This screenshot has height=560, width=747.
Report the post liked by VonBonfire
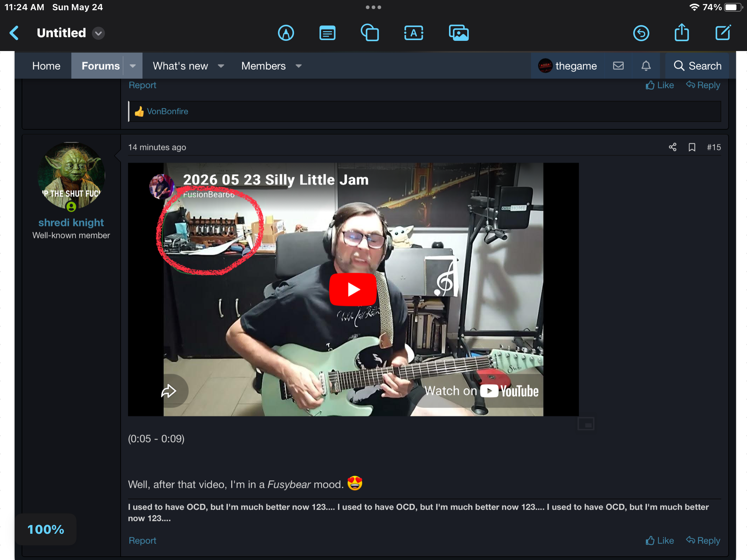[142, 85]
